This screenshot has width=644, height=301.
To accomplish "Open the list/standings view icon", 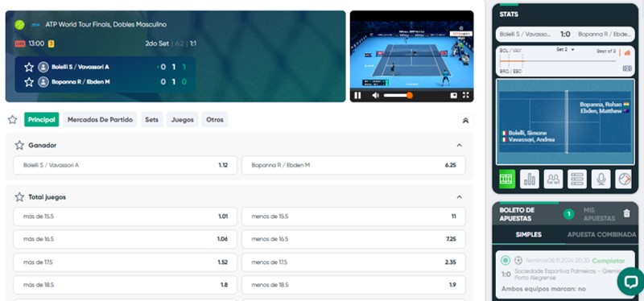I will point(577,179).
